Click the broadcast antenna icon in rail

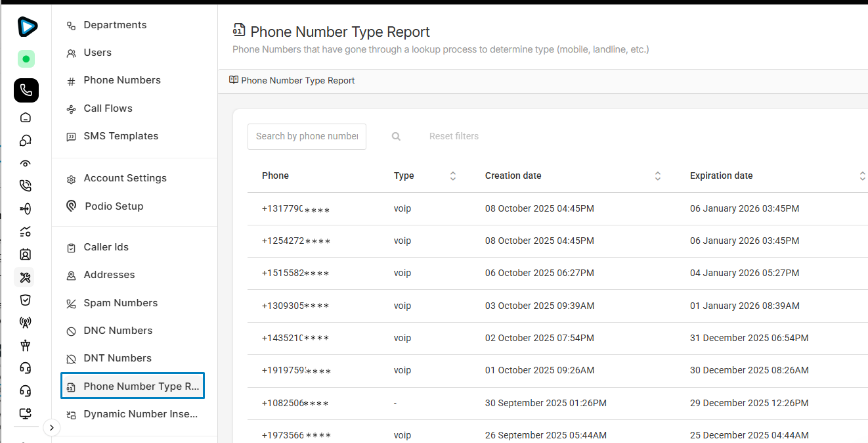[x=26, y=323]
